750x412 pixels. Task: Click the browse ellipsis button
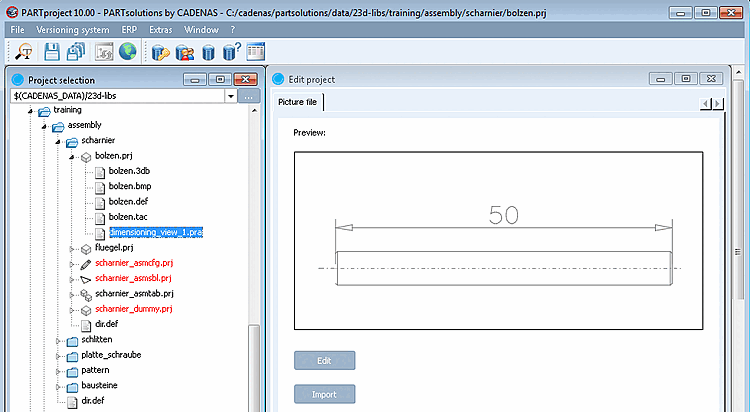pos(248,96)
